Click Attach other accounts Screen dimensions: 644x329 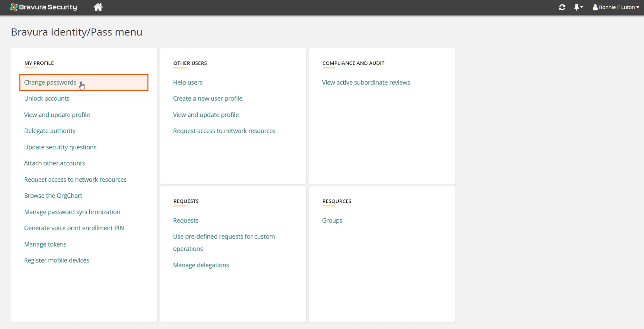coord(55,163)
